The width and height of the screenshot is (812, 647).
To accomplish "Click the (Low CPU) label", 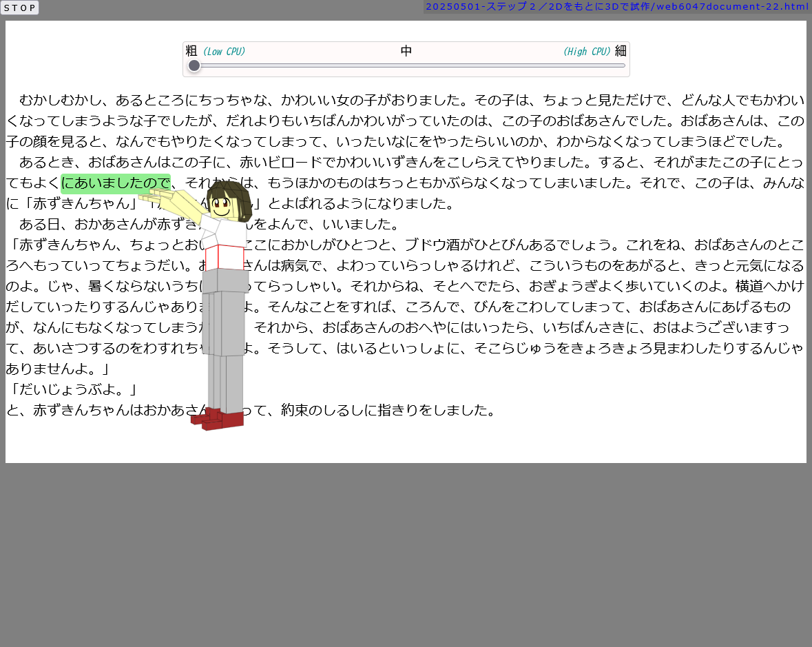I will (x=225, y=51).
